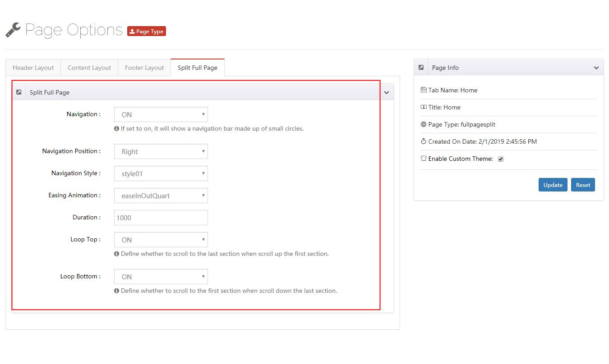Click the globe icon next to Page Type
Viewport: 609px width, 364px height.
tap(424, 124)
